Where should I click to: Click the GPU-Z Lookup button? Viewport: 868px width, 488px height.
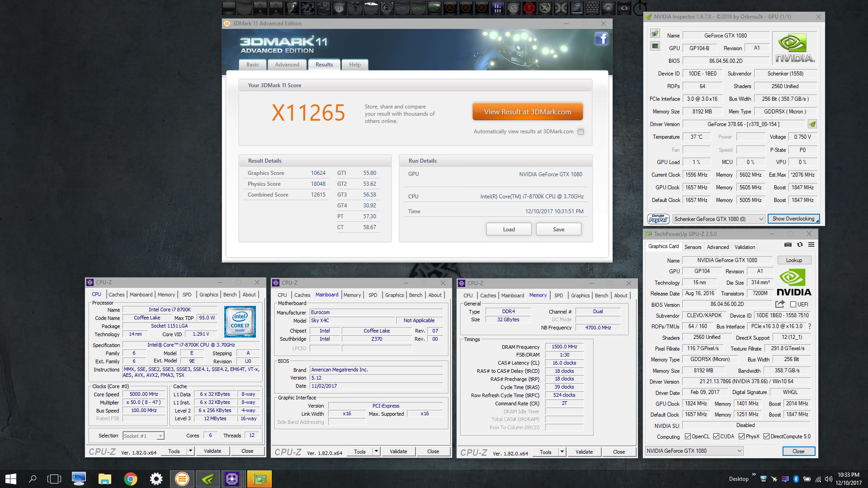coord(794,260)
